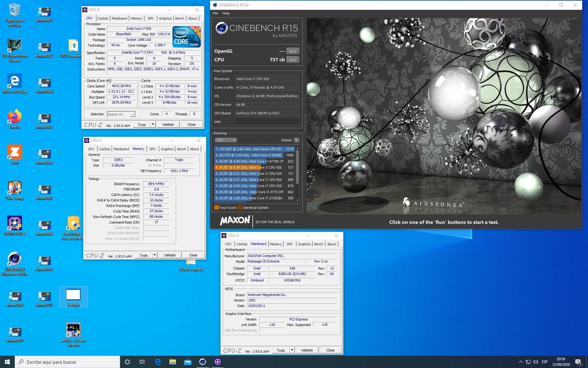
Task: Run the OpenGL benchmark
Action: (293, 51)
